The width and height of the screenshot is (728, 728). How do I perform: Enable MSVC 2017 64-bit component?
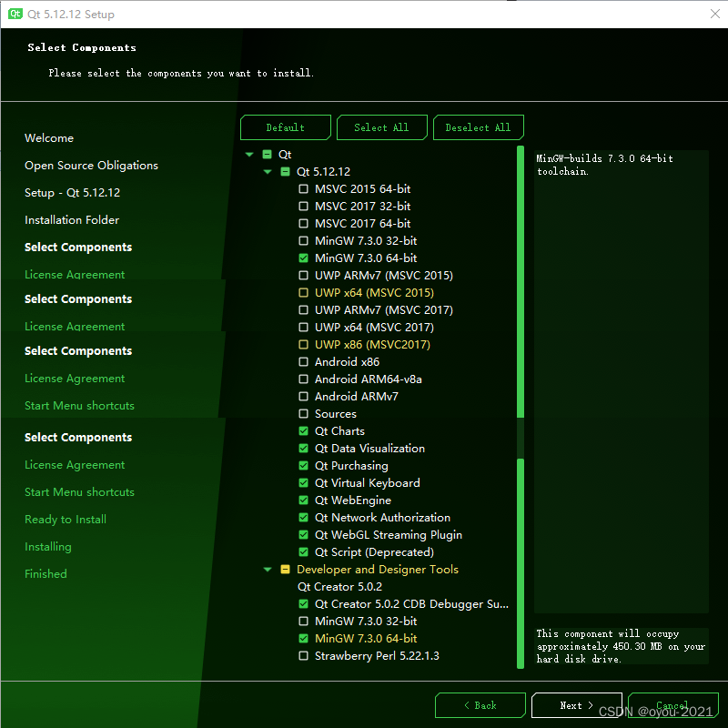[x=304, y=223]
